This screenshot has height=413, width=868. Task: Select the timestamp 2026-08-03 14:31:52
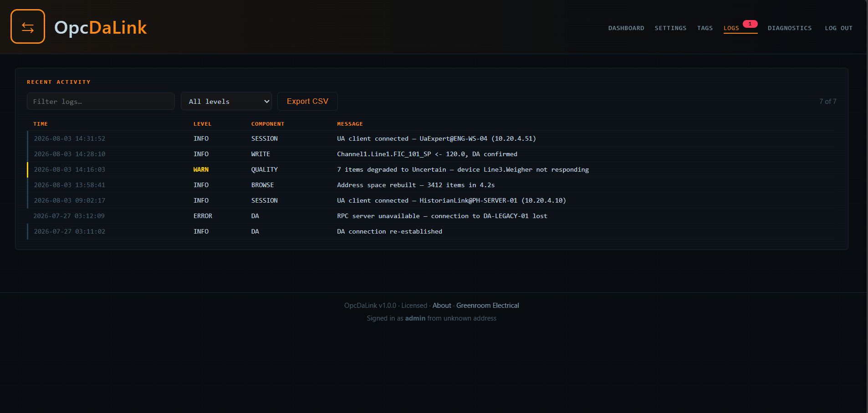[70, 138]
